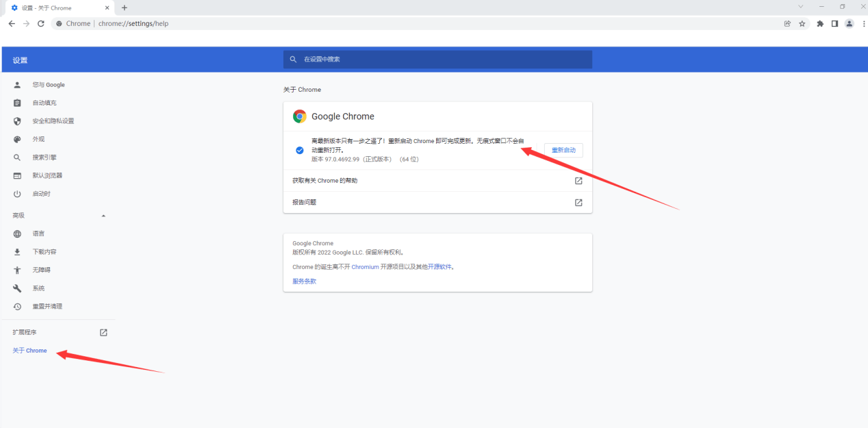Image resolution: width=868 pixels, height=428 pixels.
Task: Collapse the 高级 section arrow
Action: click(103, 216)
